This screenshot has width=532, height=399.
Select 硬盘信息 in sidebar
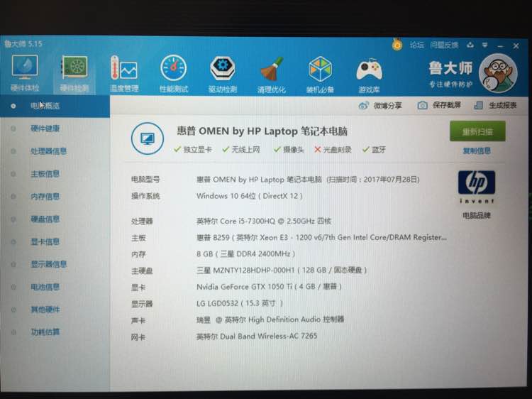point(45,219)
